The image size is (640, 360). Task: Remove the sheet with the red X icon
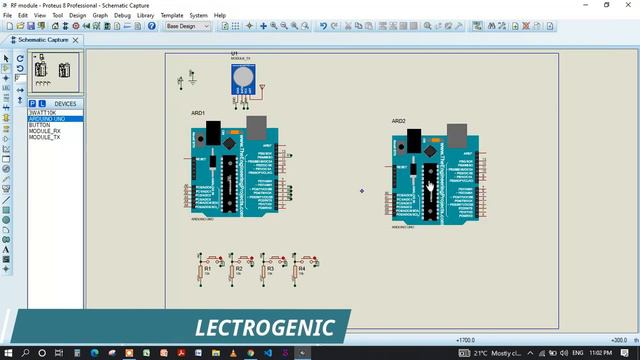526,26
